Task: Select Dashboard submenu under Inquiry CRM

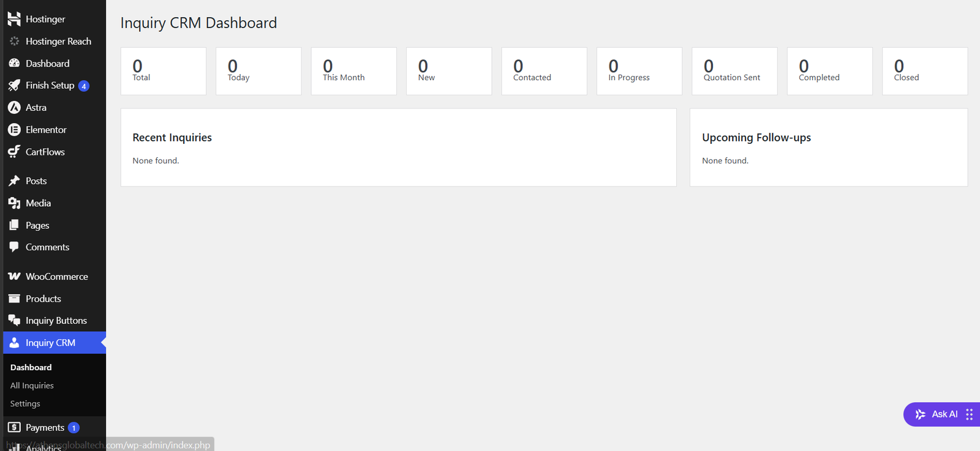Action: click(x=31, y=367)
